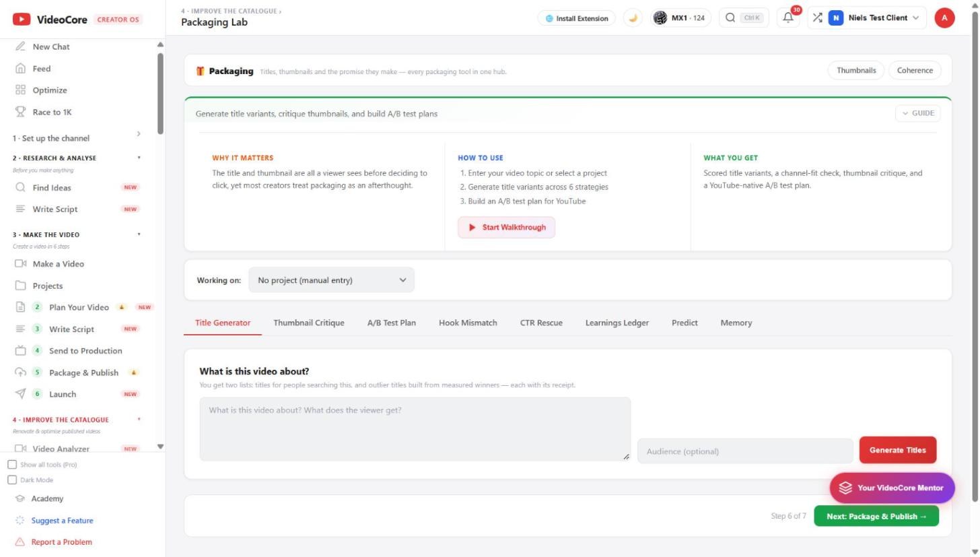Toggle the moon theme icon in header
Image resolution: width=980 pixels, height=557 pixels.
pos(633,18)
